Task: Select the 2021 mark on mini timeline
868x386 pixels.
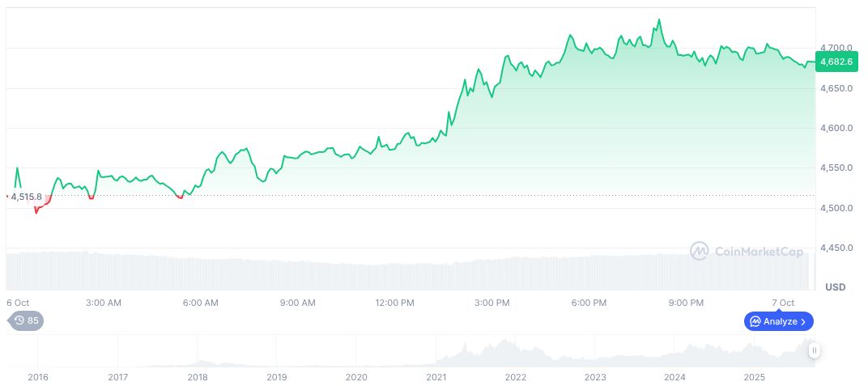Action: coord(436,377)
